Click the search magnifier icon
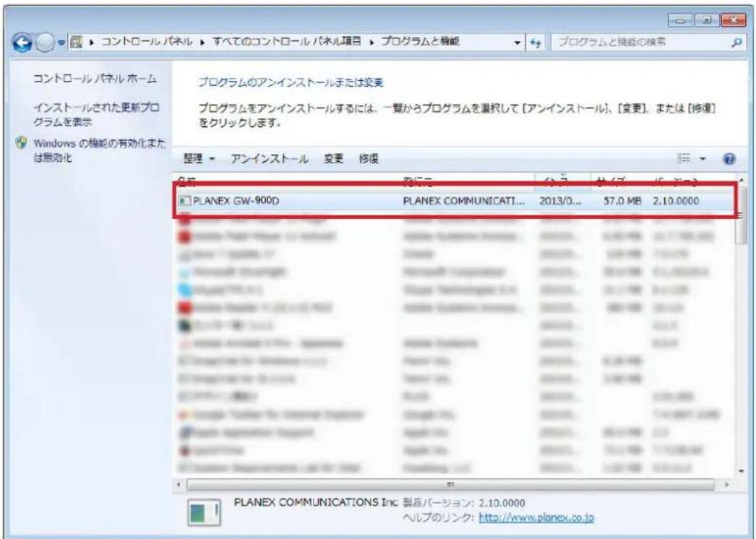 (736, 43)
